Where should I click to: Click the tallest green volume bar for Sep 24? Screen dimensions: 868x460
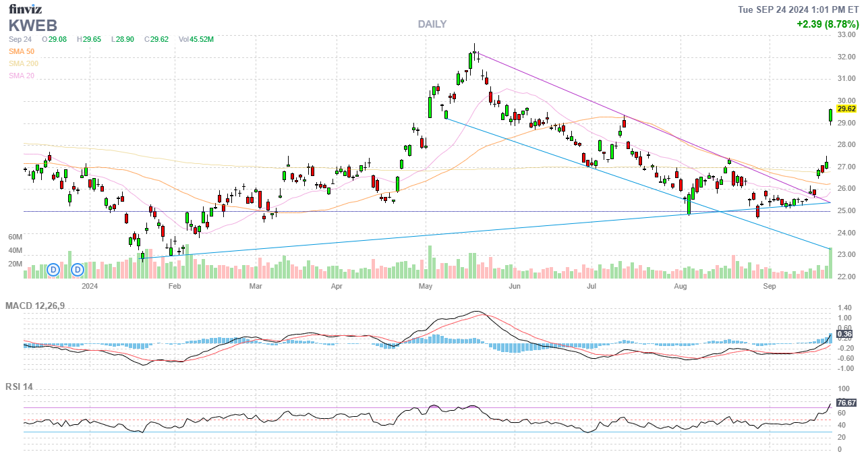[x=830, y=263]
